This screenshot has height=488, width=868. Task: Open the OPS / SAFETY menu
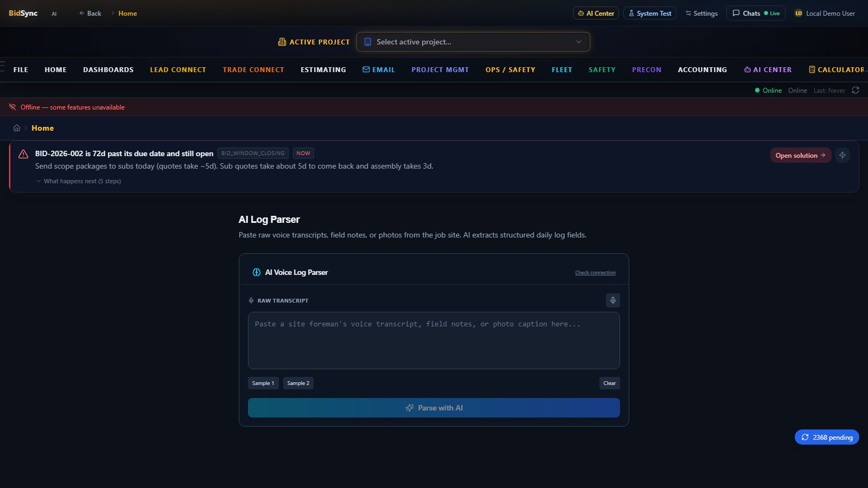pos(510,69)
